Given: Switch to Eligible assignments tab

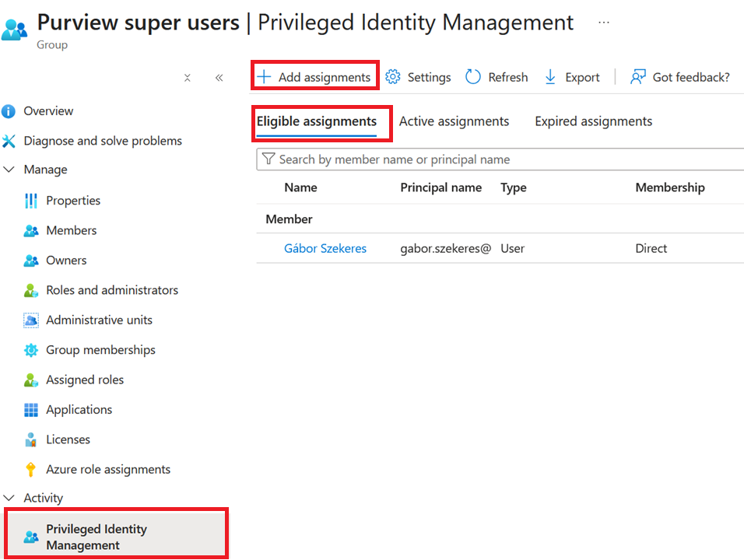Looking at the screenshot, I should coord(317,121).
